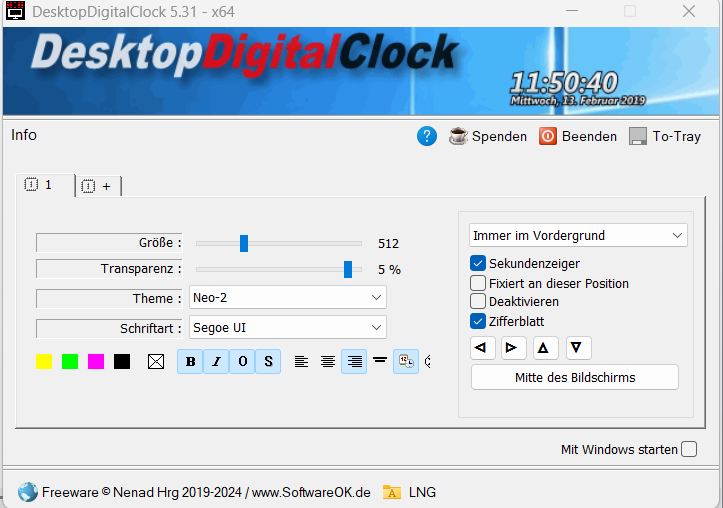This screenshot has height=508, width=723.
Task: Close the DesktopDigitalClock window
Action: [689, 11]
